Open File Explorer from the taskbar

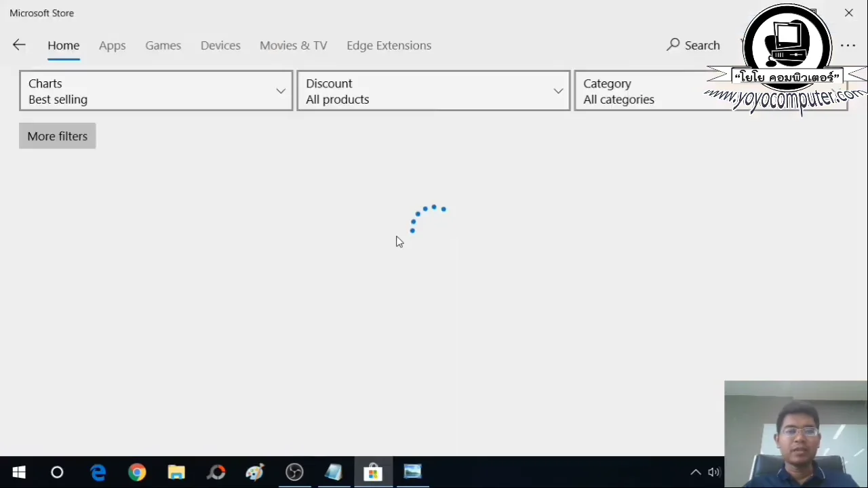(x=176, y=472)
